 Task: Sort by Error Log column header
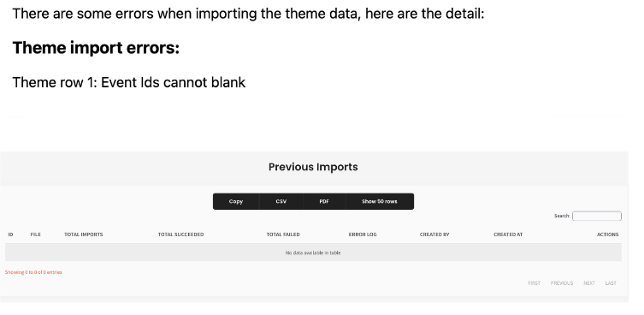click(x=363, y=235)
